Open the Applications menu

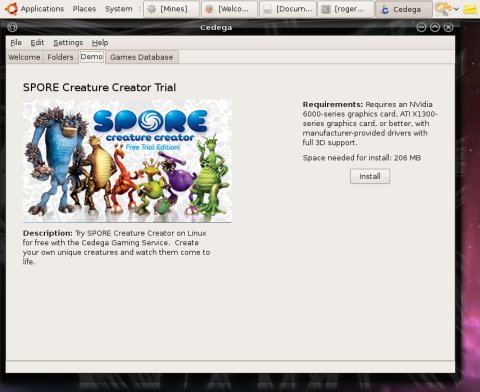[x=42, y=9]
